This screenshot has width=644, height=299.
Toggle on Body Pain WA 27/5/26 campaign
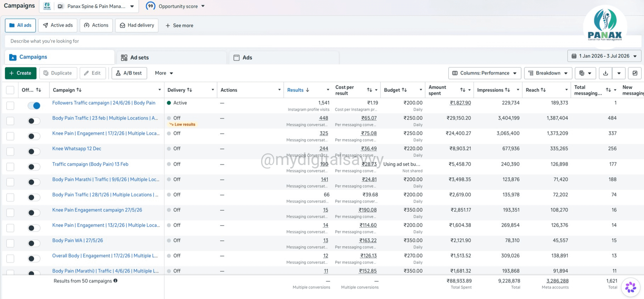pos(34,243)
